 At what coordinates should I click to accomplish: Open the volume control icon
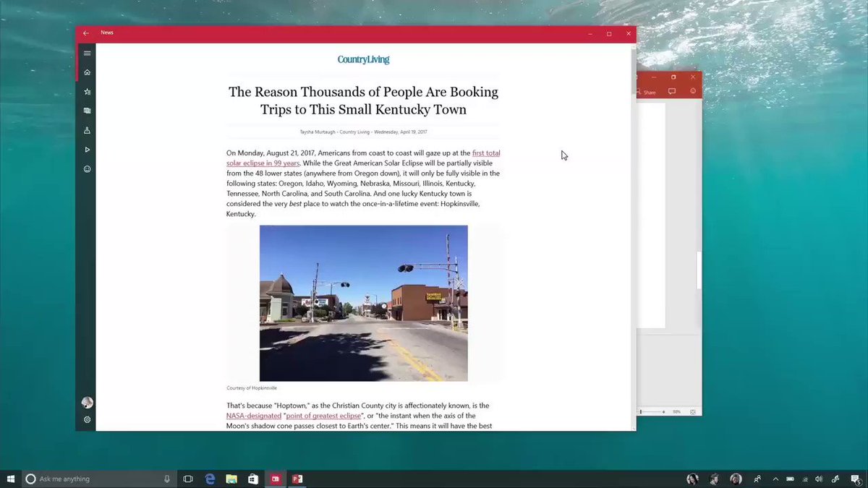(x=819, y=479)
